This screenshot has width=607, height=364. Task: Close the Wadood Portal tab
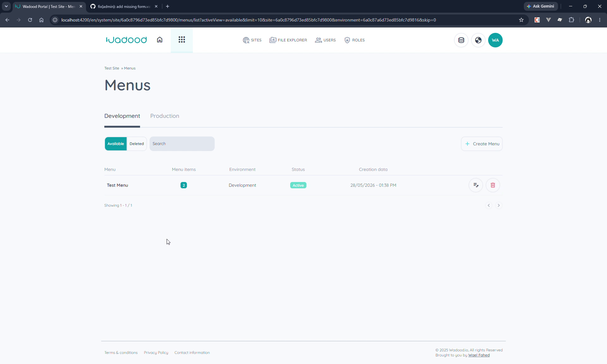(81, 6)
